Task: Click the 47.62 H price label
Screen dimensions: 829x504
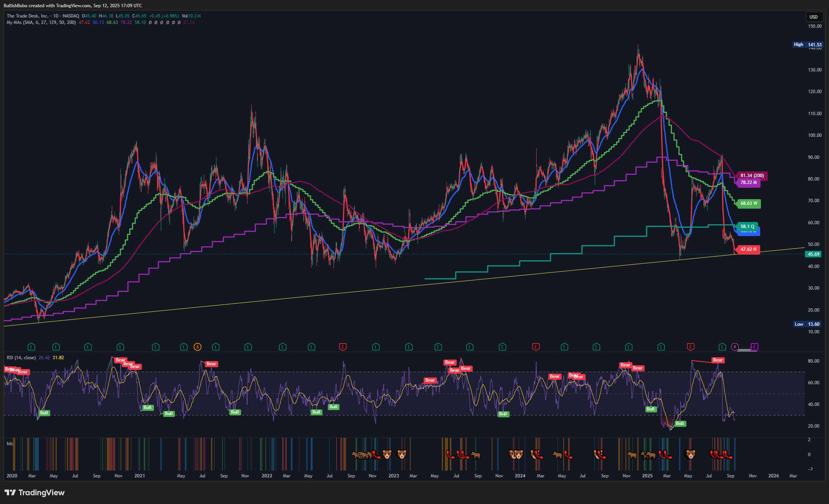Action: coord(748,249)
